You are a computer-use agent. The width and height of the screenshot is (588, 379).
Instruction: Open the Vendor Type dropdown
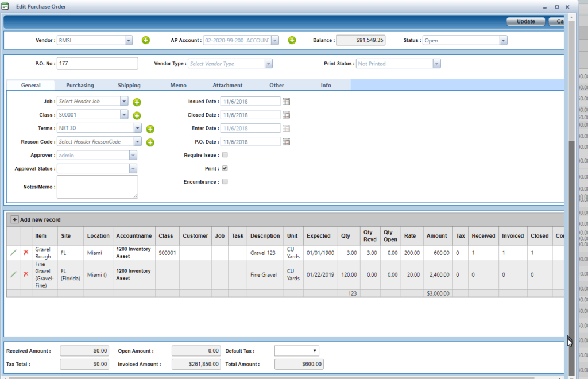268,64
